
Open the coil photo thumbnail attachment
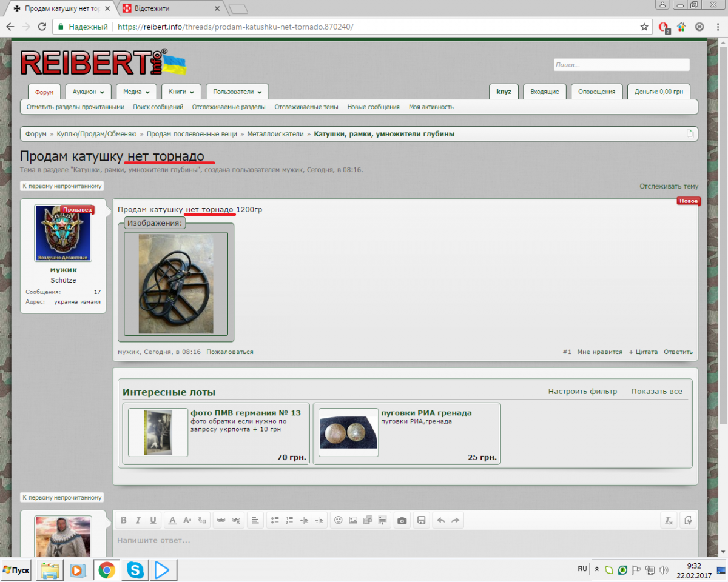[176, 284]
